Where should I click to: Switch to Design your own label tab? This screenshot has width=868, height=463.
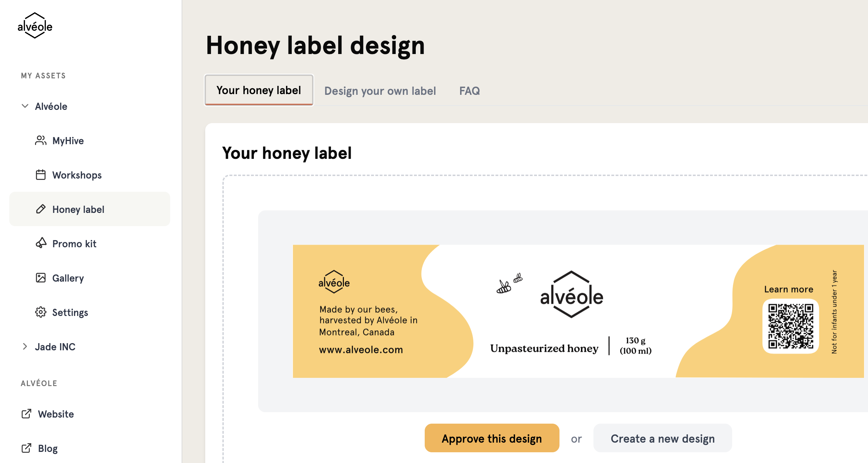click(380, 91)
